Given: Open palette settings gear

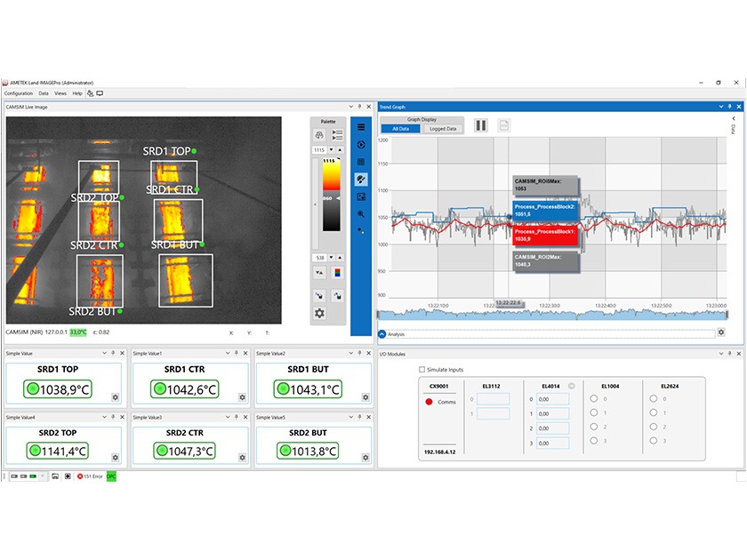Looking at the screenshot, I should 319,313.
